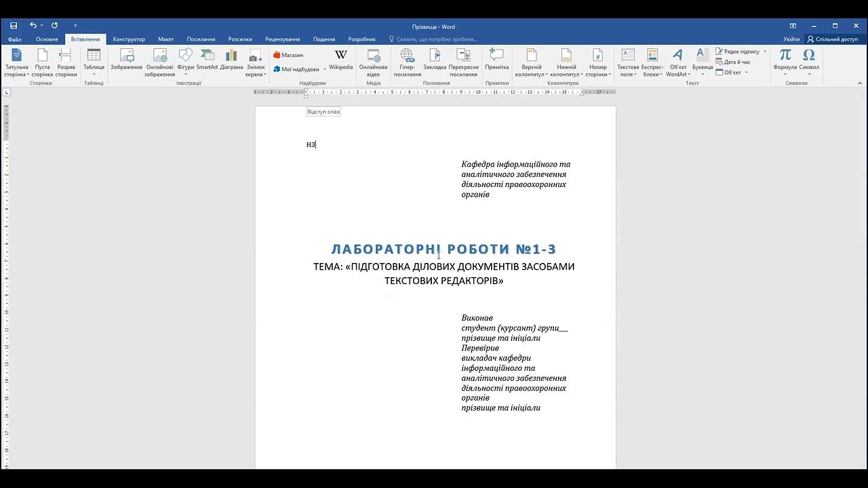Open Верхній колонтитул header menu

pos(532,63)
